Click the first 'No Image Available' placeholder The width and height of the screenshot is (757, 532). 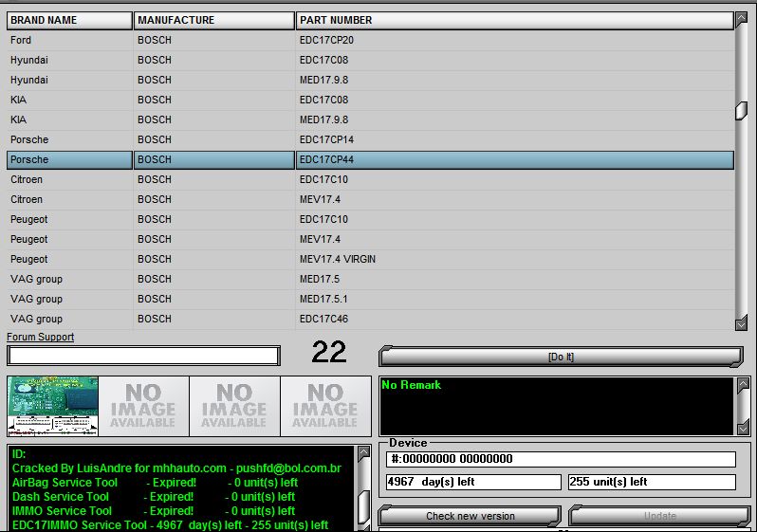pyautogui.click(x=143, y=406)
